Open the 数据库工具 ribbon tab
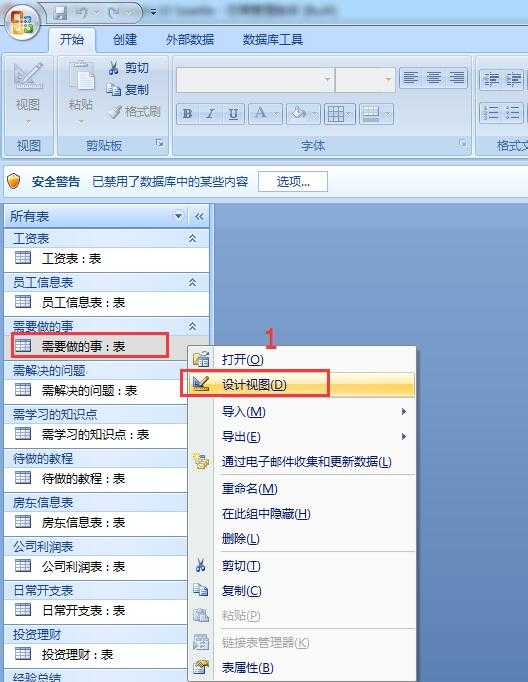The image size is (528, 682). [x=273, y=40]
